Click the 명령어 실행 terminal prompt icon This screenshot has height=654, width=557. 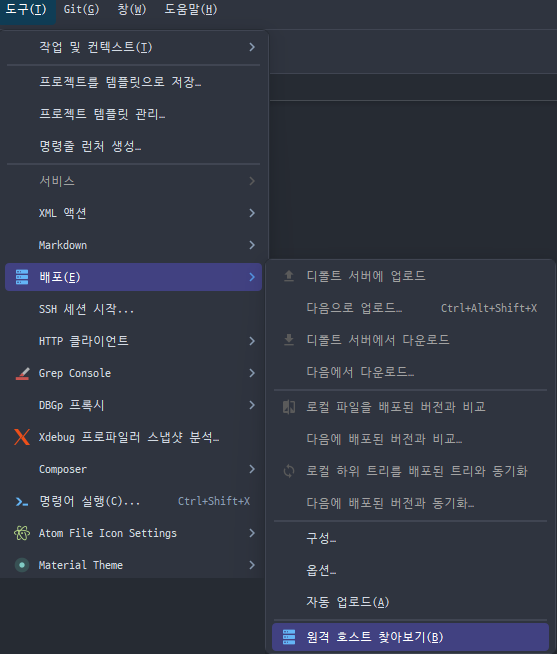[x=22, y=501]
